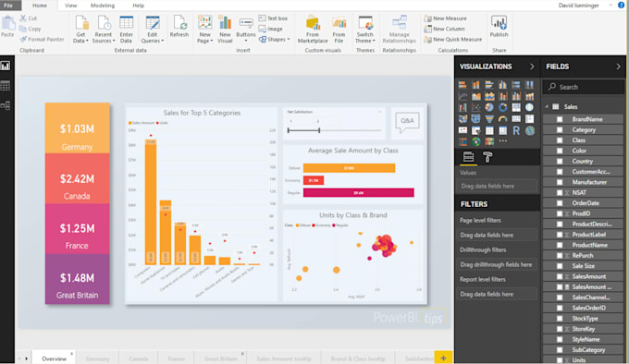Check the StockType field checkbox
This screenshot has height=364, width=629.
click(560, 319)
